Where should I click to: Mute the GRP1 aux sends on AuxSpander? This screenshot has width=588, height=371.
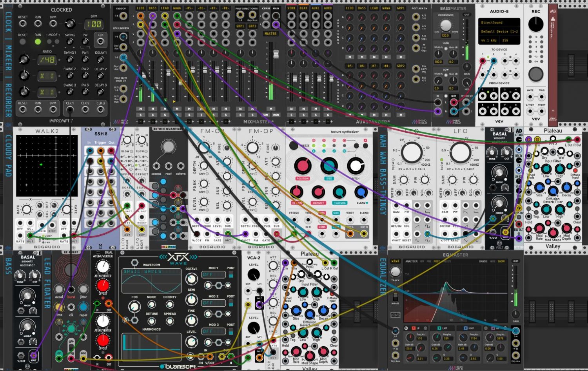[401, 57]
